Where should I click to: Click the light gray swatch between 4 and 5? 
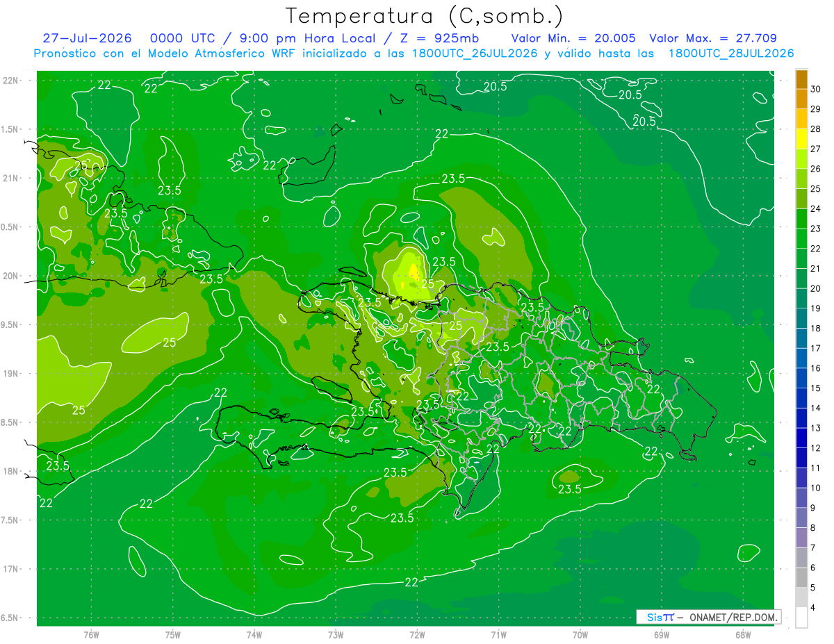[x=801, y=597]
